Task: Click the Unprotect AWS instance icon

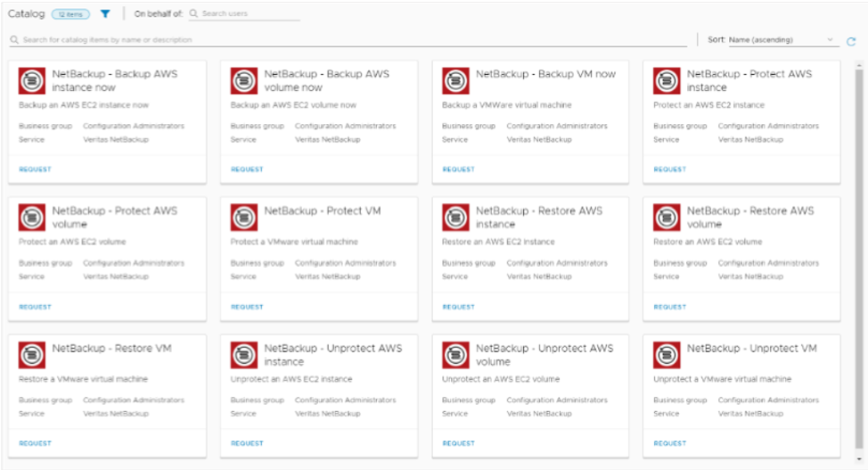Action: coord(244,355)
